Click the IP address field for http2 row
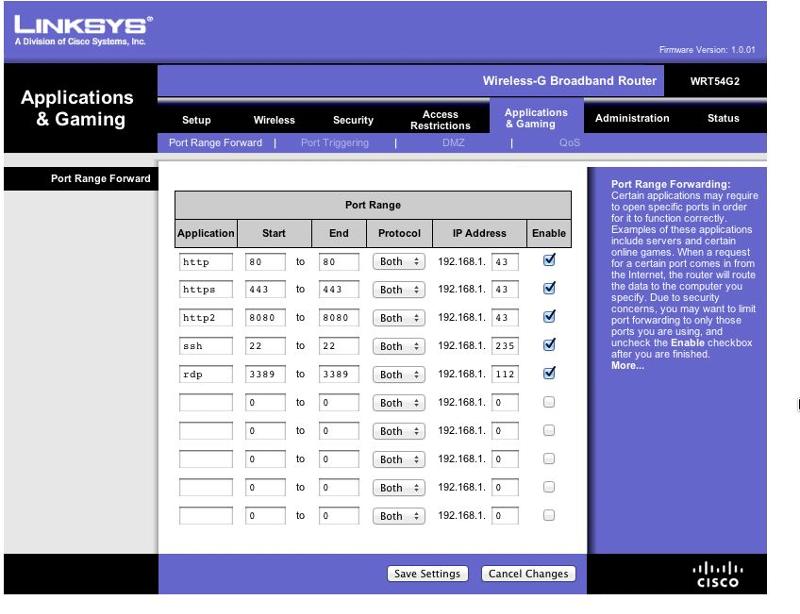This screenshot has width=800, height=614. coord(505,318)
